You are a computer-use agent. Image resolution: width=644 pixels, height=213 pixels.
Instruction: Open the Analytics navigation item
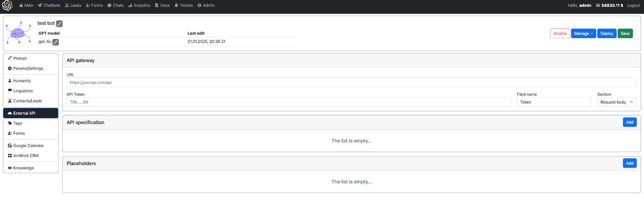(x=139, y=5)
